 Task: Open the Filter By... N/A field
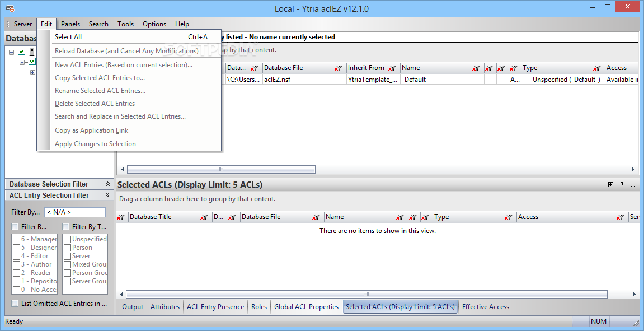click(x=75, y=213)
